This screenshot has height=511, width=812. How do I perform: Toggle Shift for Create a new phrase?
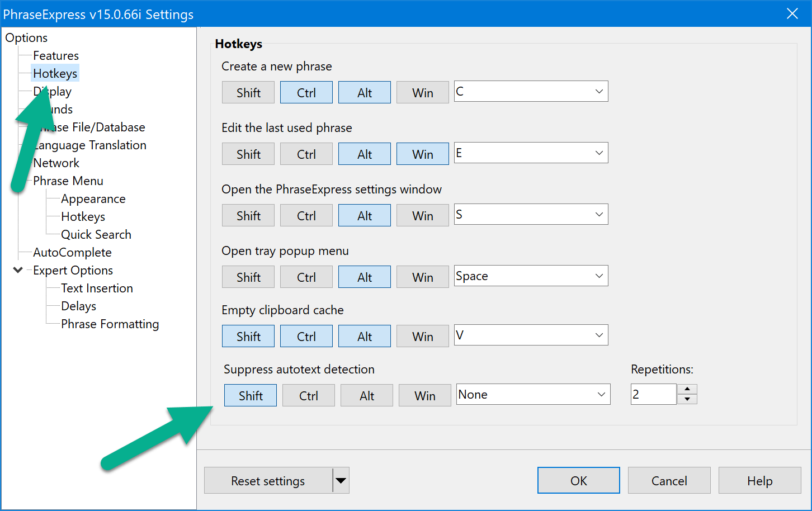coord(248,93)
